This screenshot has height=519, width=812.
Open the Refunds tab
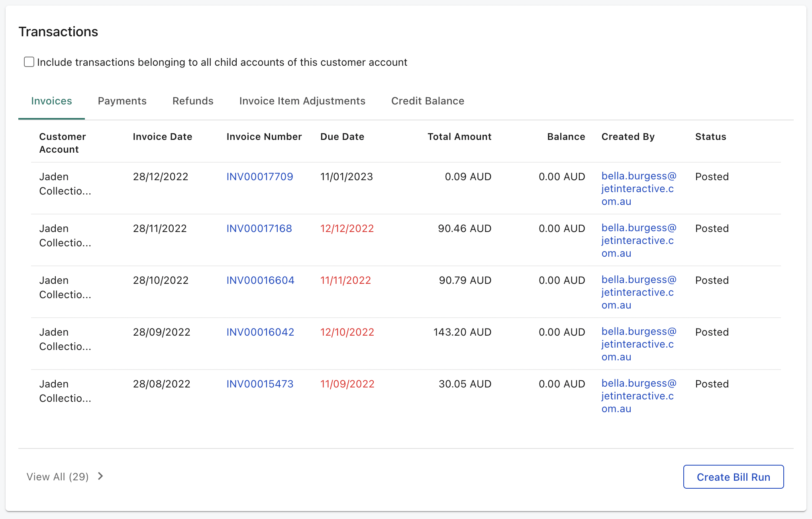point(193,101)
